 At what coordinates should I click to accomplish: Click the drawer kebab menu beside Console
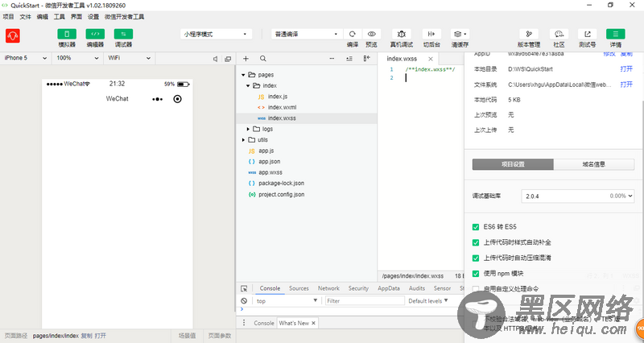pos(244,323)
